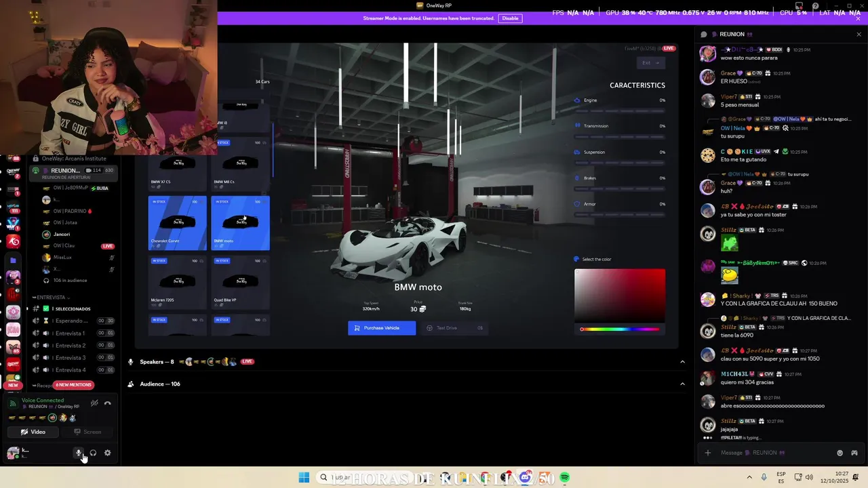The image size is (868, 488).
Task: Pick color in the saturation square
Action: tap(620, 296)
